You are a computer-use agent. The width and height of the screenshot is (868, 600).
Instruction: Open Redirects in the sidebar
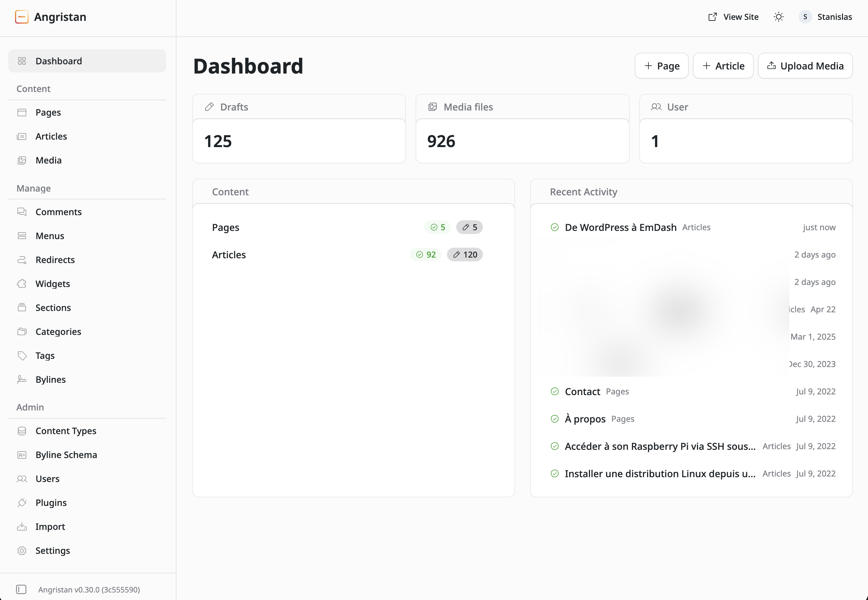[87, 260]
